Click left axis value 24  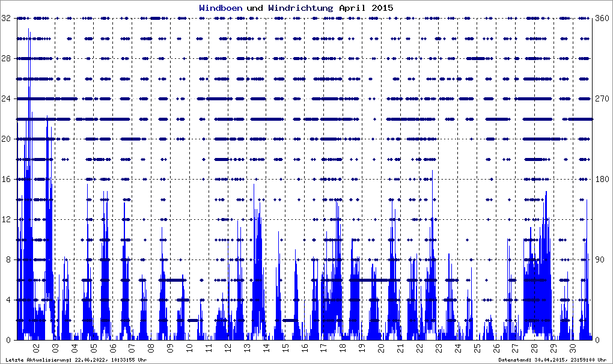click(6, 99)
